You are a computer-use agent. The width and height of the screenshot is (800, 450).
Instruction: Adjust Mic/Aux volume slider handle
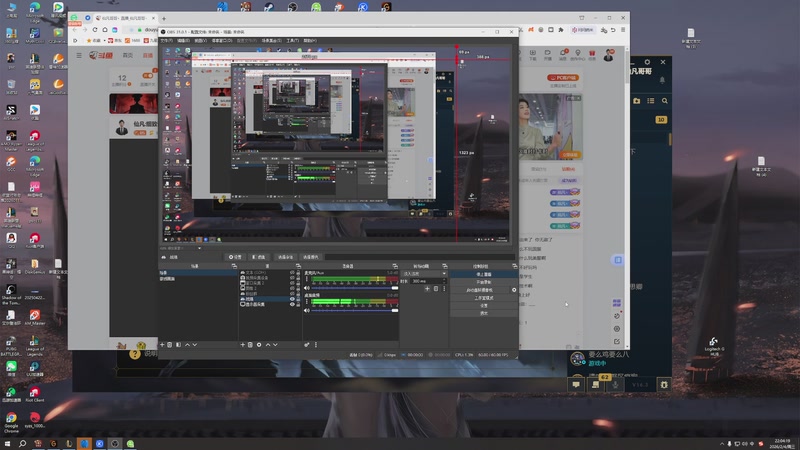[x=395, y=288]
